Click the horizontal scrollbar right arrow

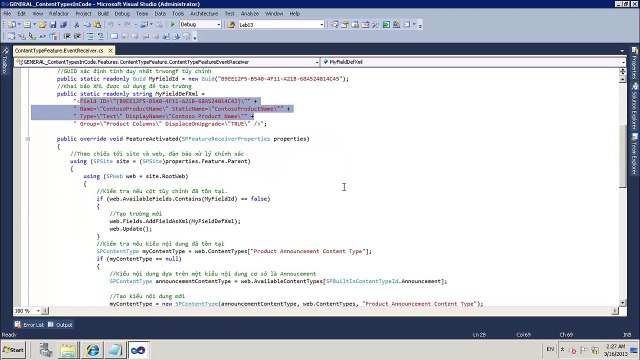click(x=615, y=311)
